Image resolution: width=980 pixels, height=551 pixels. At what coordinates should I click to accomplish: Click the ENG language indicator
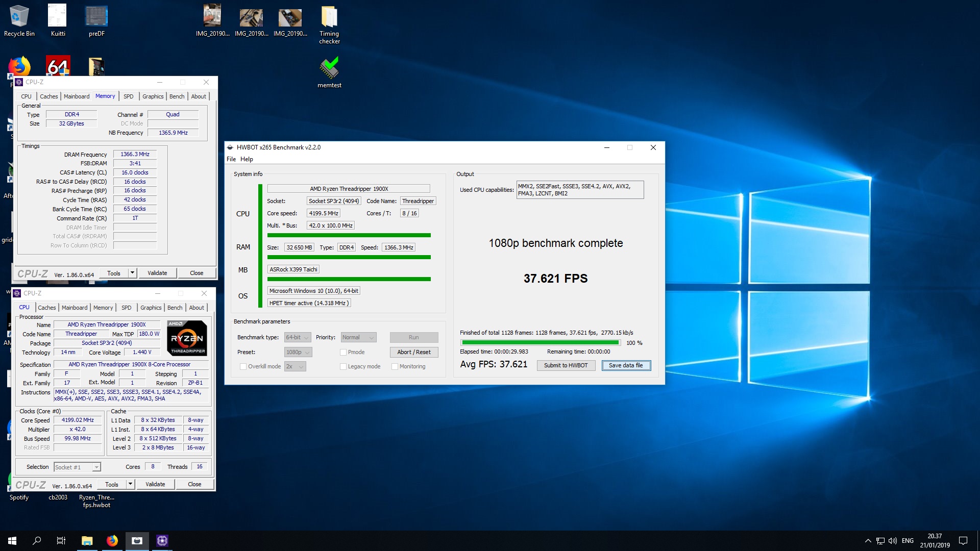[x=908, y=541]
